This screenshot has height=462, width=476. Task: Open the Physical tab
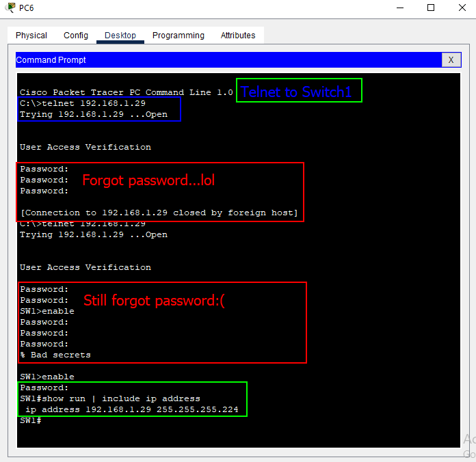click(x=31, y=35)
